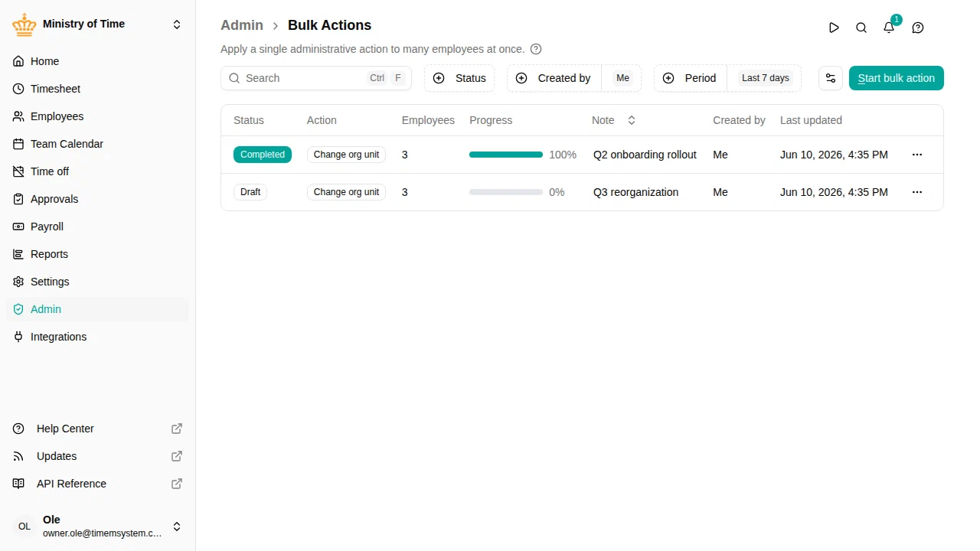Open the API Reference link

click(x=98, y=484)
